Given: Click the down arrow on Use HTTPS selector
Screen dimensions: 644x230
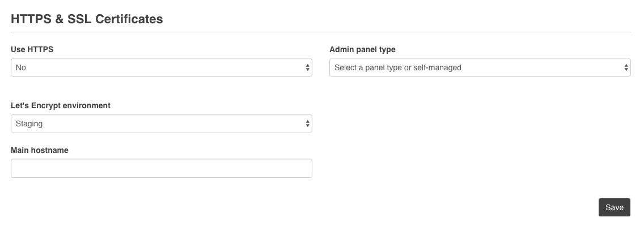Looking at the screenshot, I should click(x=308, y=70).
